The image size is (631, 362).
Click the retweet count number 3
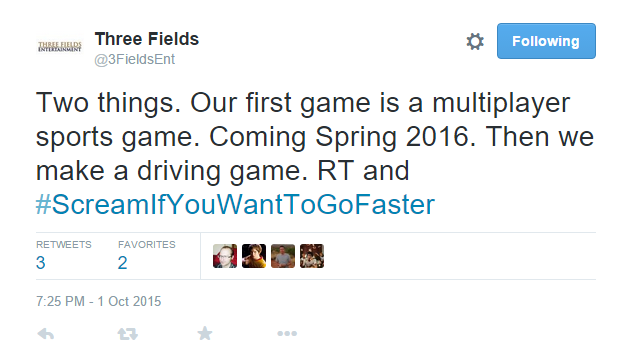[41, 263]
